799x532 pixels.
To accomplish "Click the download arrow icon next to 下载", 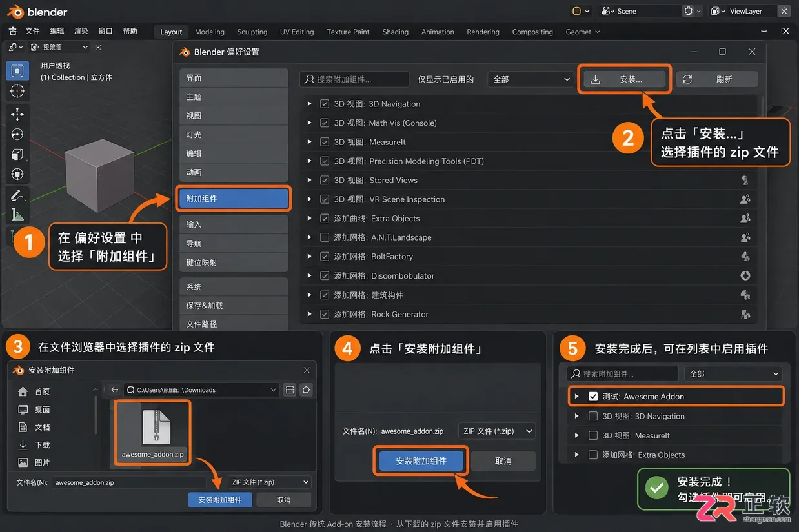I will [23, 445].
